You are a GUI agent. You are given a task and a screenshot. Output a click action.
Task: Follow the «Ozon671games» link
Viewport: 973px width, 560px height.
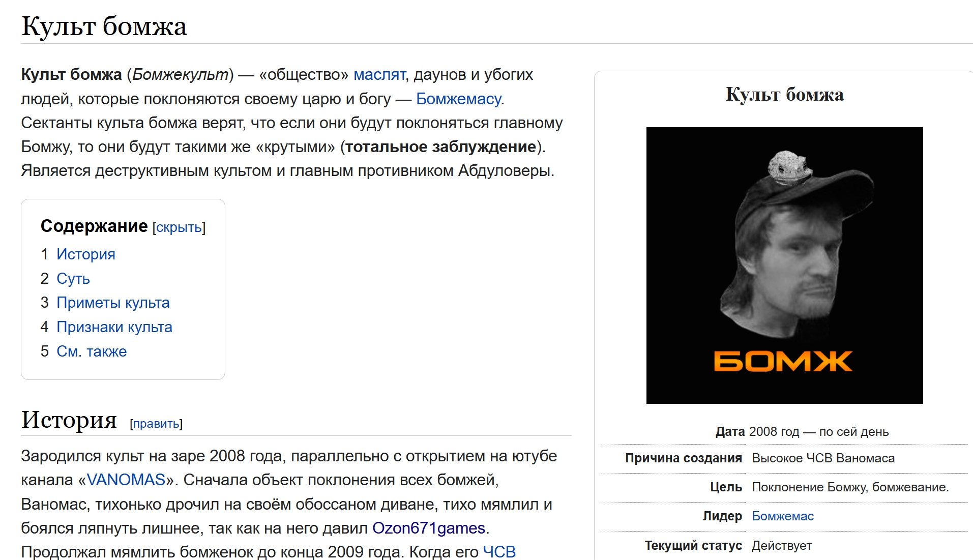coord(429,528)
